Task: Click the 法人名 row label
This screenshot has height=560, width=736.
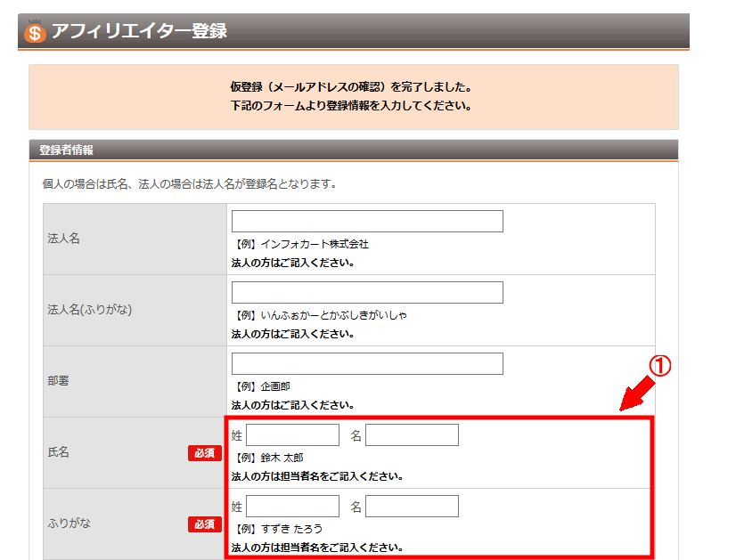Action: coord(63,239)
